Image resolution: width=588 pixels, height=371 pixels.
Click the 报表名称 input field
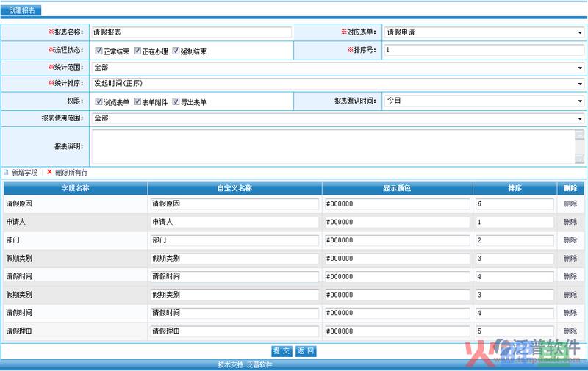(191, 32)
